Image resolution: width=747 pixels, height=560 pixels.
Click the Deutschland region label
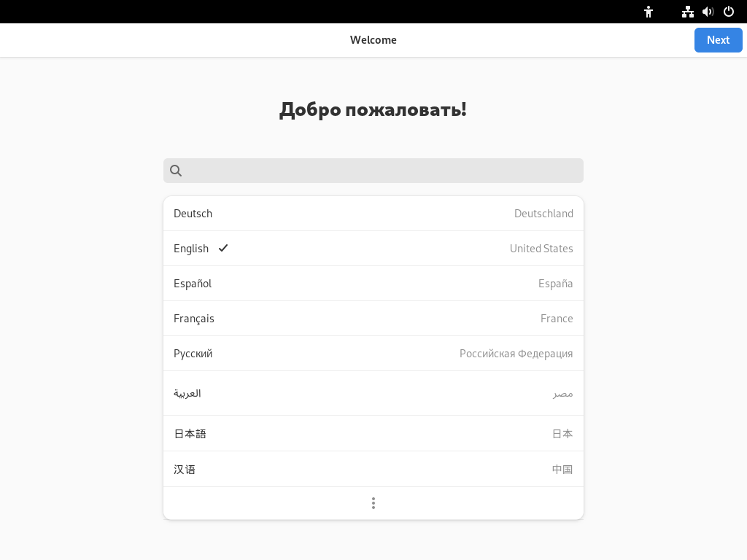pyautogui.click(x=543, y=214)
